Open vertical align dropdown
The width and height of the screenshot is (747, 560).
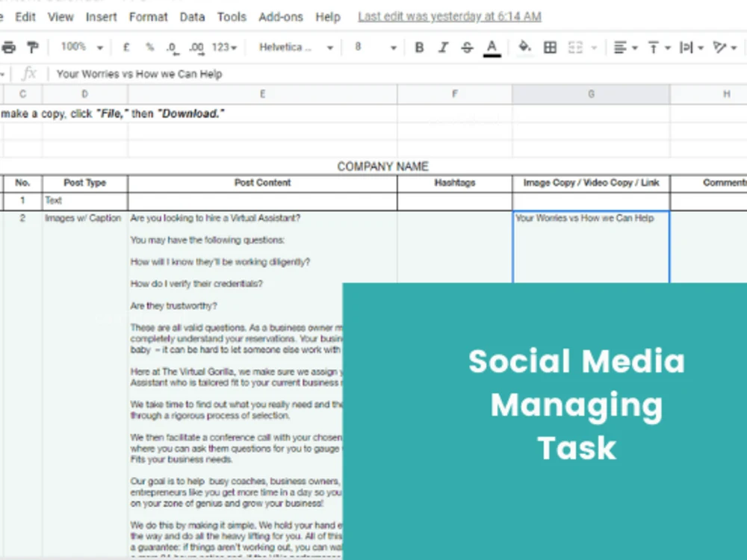click(660, 47)
